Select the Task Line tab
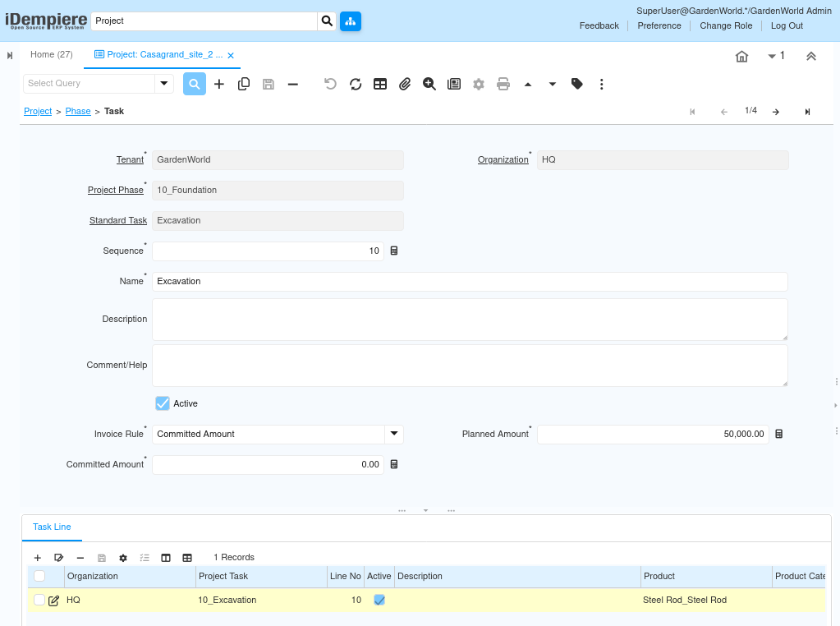 tap(52, 527)
